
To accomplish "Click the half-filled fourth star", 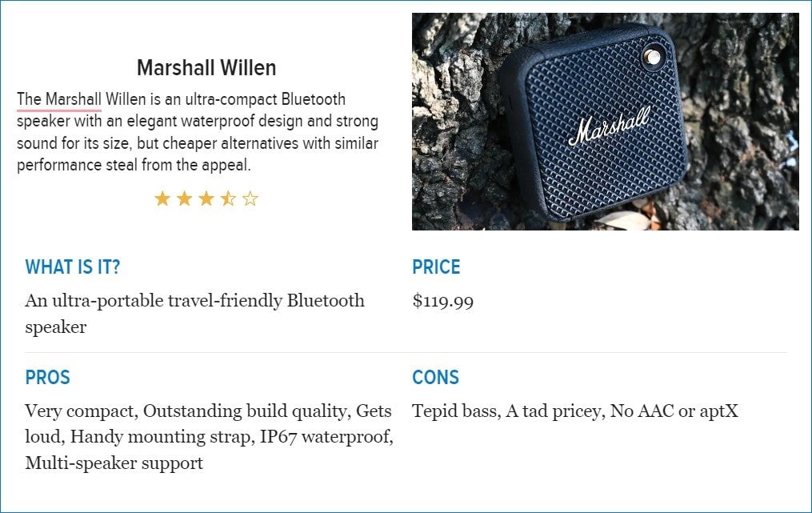I will [x=228, y=198].
